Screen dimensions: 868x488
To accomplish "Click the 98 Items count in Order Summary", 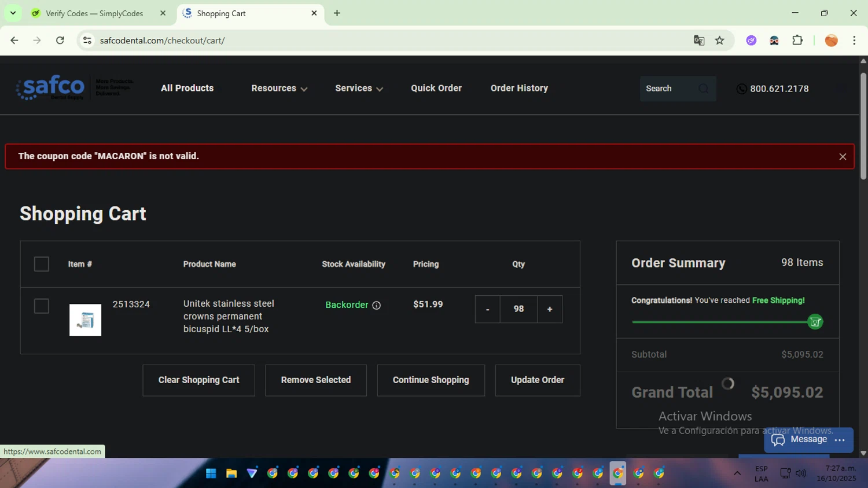I will pos(802,263).
